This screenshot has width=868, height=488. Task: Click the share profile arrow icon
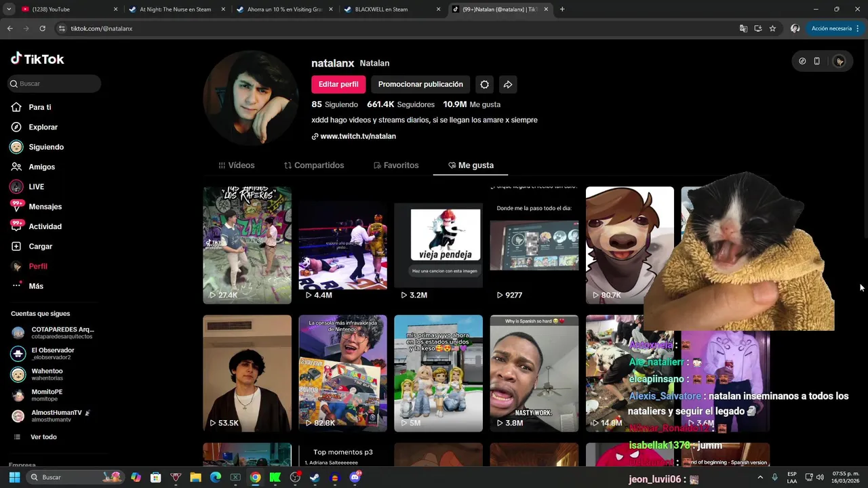pyautogui.click(x=508, y=85)
